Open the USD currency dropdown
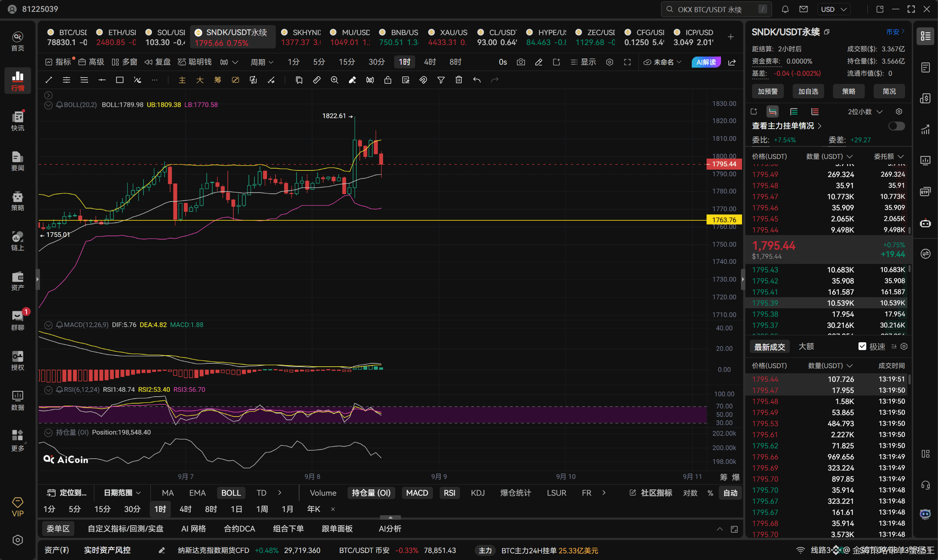938x560 pixels. [x=833, y=9]
